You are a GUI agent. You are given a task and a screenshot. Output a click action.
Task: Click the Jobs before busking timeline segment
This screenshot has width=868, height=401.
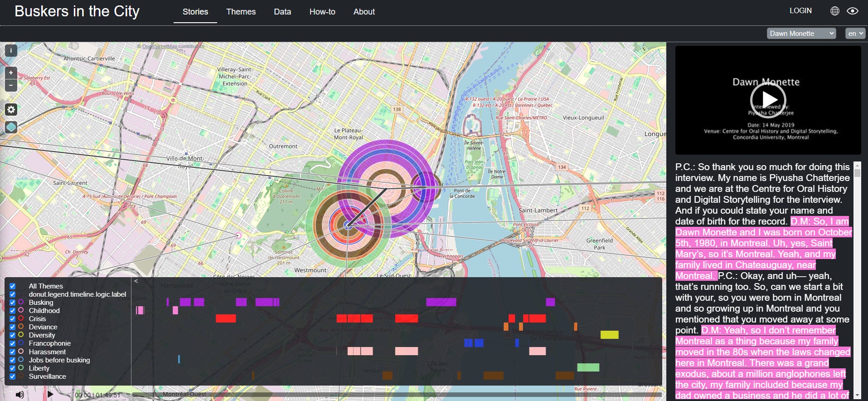point(179,359)
